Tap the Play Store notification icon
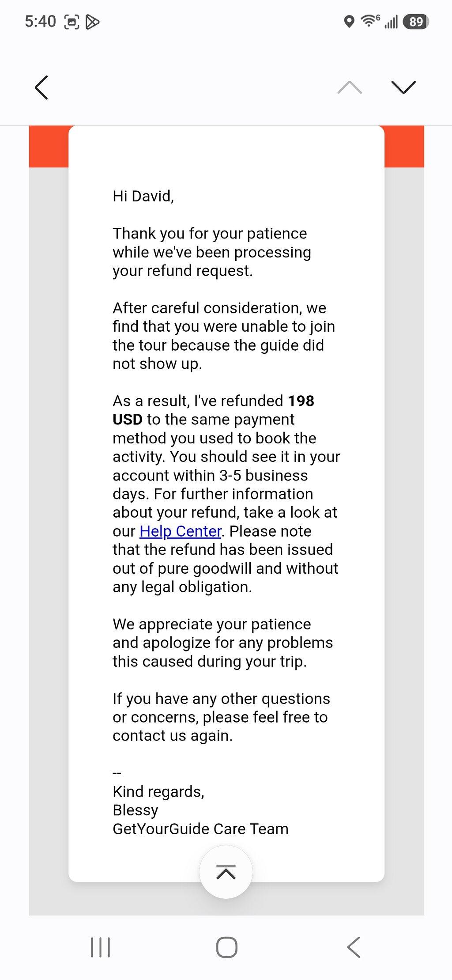 click(92, 22)
